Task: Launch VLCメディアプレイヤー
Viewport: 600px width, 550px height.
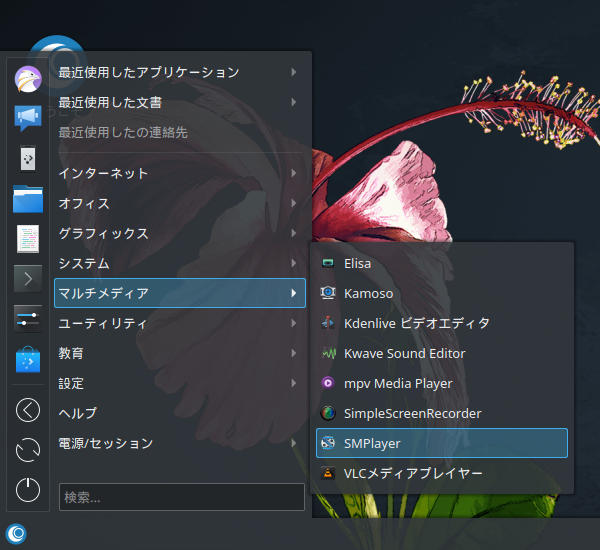Action: tap(442, 473)
